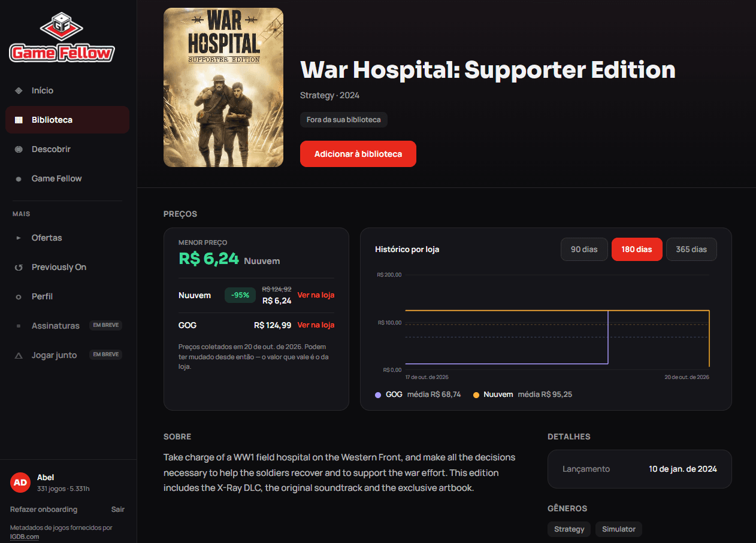Click the R$ 6,24 lowest price
The image size is (756, 543).
[x=209, y=259]
